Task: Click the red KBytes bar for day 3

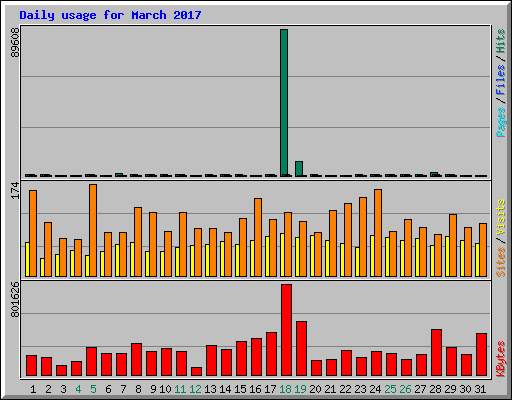Action: pos(61,371)
